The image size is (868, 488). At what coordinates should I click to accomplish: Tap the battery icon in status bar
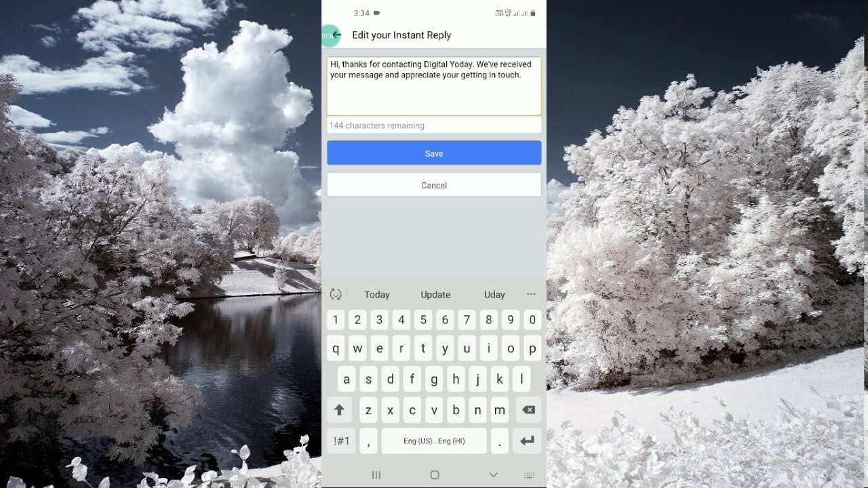533,13
